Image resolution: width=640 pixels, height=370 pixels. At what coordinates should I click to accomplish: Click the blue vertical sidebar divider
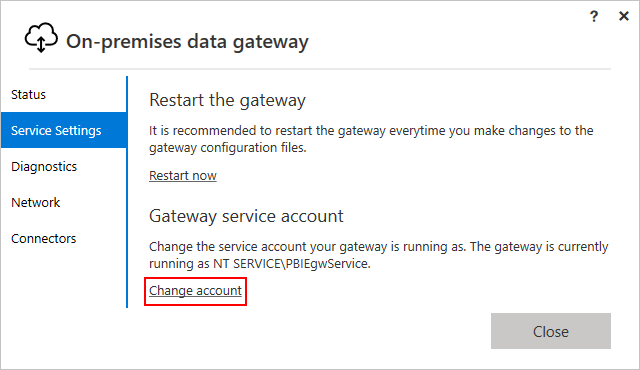pyautogui.click(x=127, y=192)
